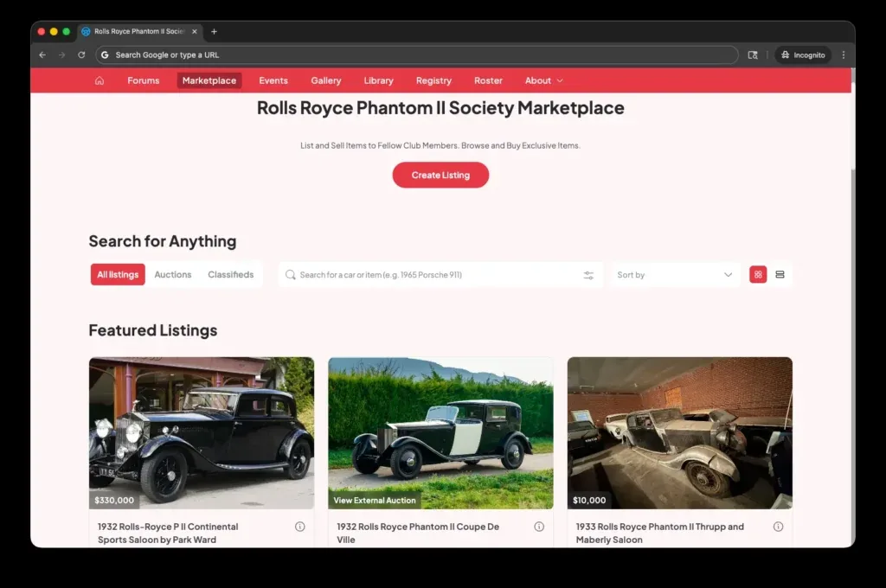Select the Marketplace nav item

click(209, 80)
